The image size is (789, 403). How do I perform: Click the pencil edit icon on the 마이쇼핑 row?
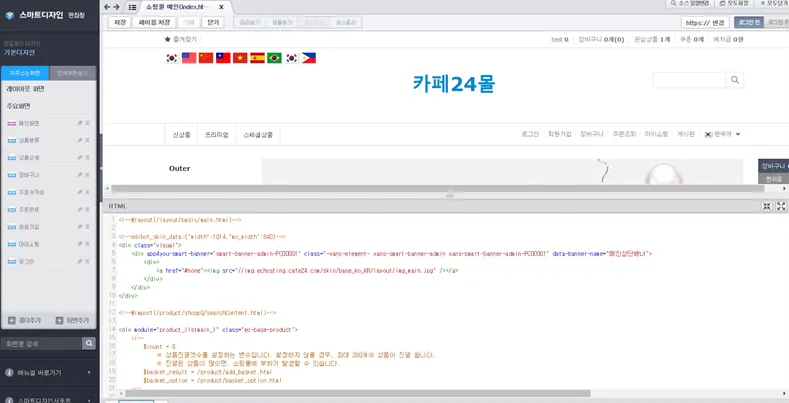tap(80, 244)
